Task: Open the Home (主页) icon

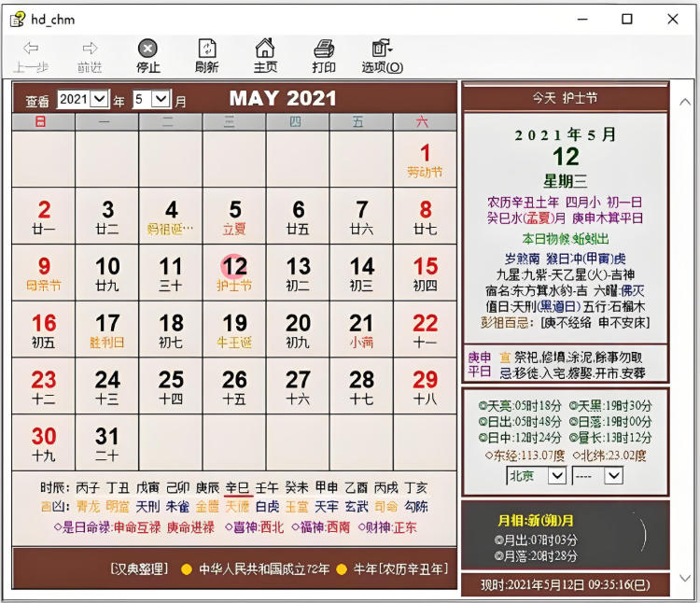Action: point(265,49)
